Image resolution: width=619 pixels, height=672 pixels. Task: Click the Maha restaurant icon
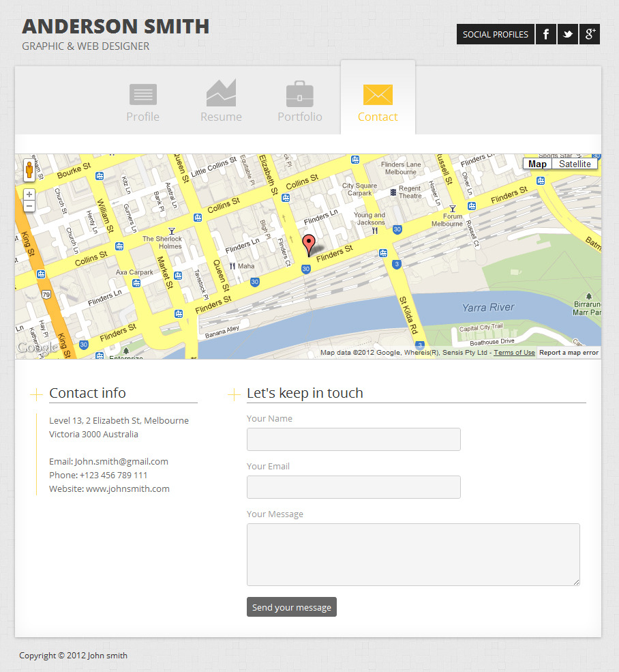click(x=232, y=266)
